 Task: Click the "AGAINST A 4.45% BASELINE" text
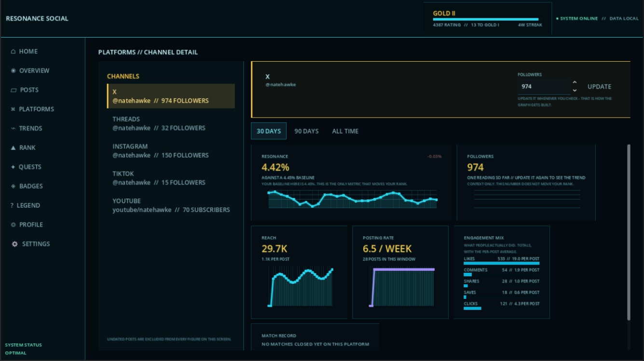pos(288,178)
